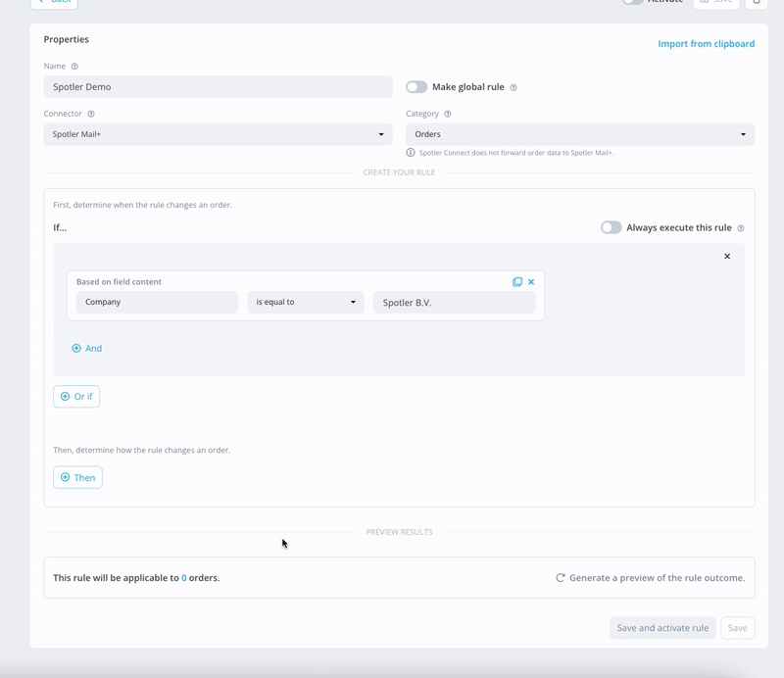
Task: Remove the Based on field content condition
Action: click(531, 282)
